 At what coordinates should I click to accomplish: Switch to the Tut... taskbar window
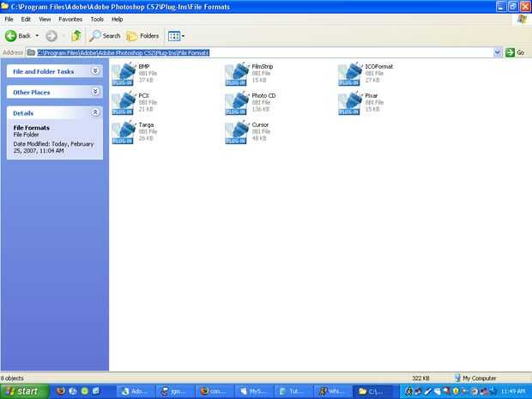point(293,391)
